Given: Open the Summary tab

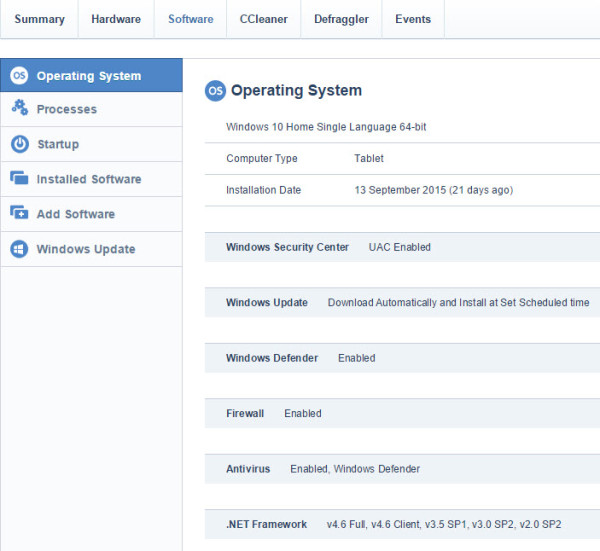Looking at the screenshot, I should 39,19.
